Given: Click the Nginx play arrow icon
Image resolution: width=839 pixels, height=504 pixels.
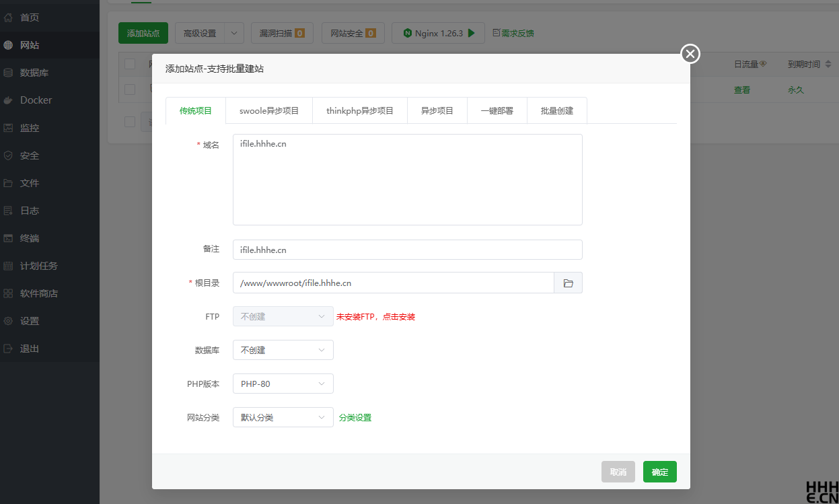Looking at the screenshot, I should pos(472,33).
